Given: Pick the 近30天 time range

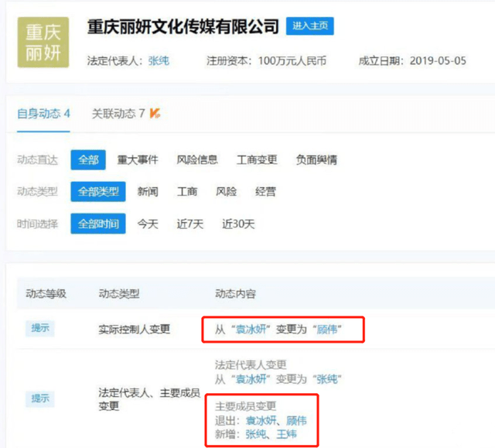Looking at the screenshot, I should [238, 224].
